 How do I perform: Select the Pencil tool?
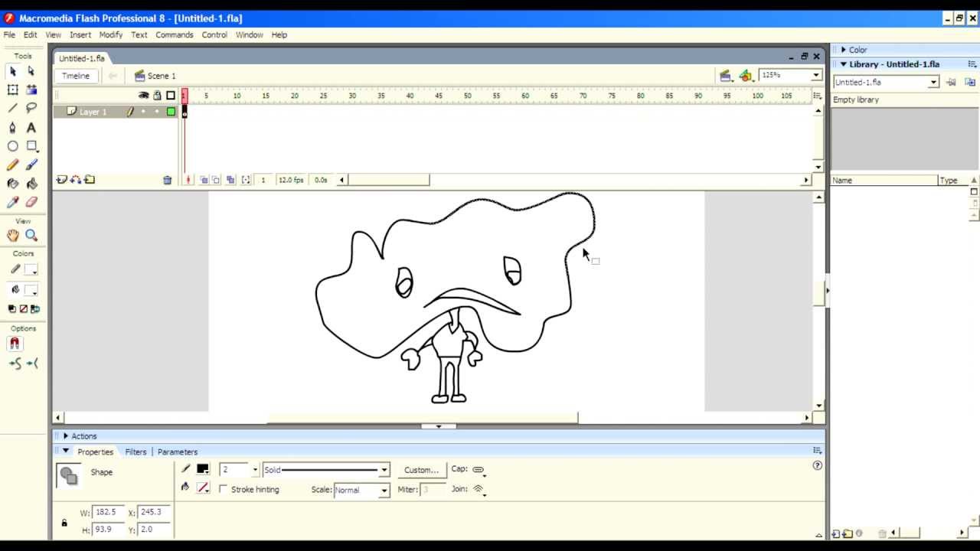[12, 165]
